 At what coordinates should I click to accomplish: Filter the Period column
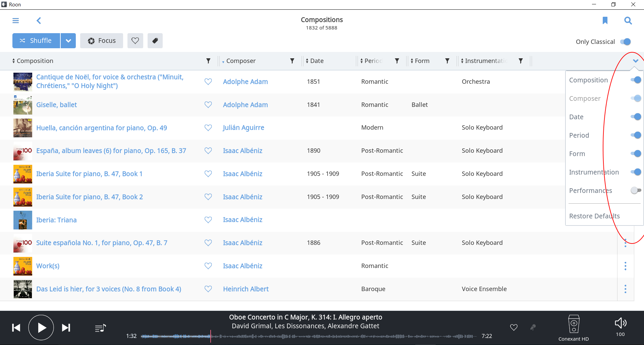pyautogui.click(x=397, y=61)
